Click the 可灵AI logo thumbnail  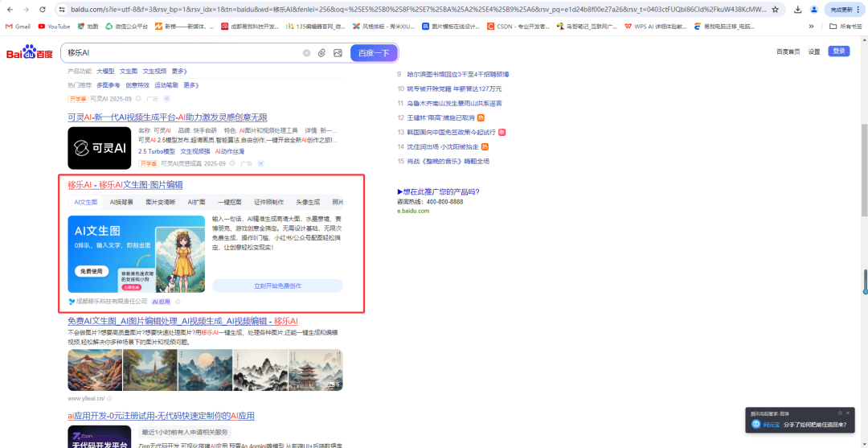[x=99, y=148]
